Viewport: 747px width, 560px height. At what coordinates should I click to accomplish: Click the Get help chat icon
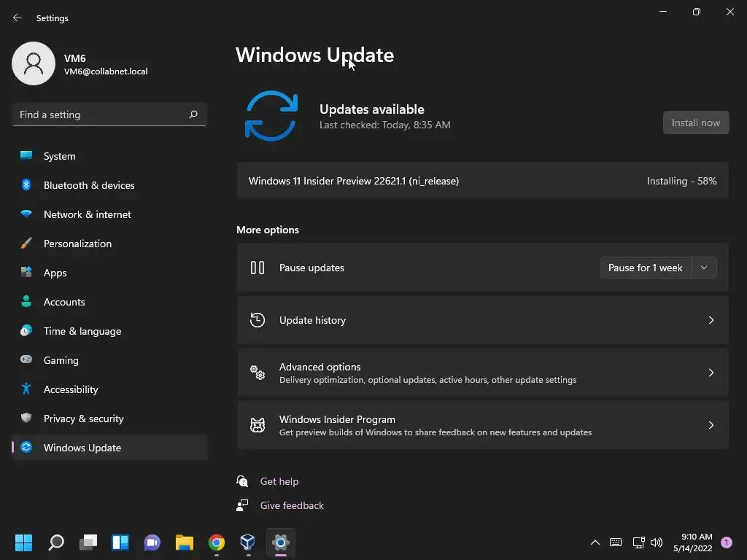coord(242,481)
